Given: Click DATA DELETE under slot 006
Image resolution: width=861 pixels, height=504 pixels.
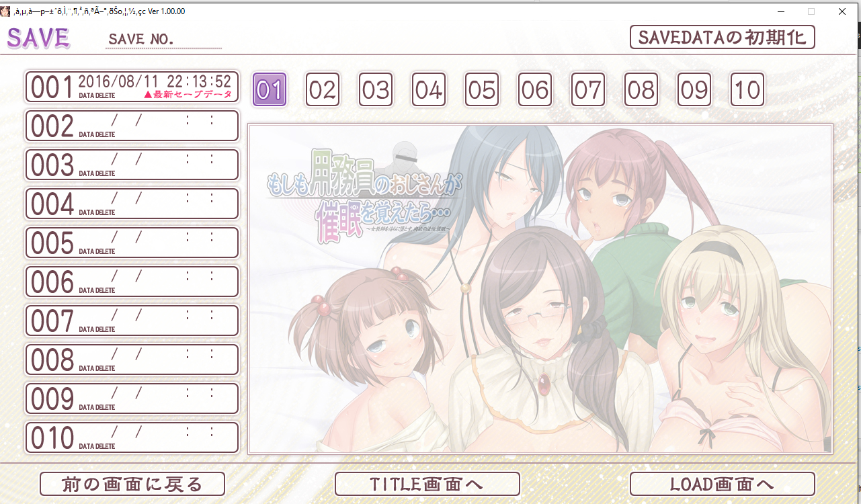Looking at the screenshot, I should click(97, 290).
